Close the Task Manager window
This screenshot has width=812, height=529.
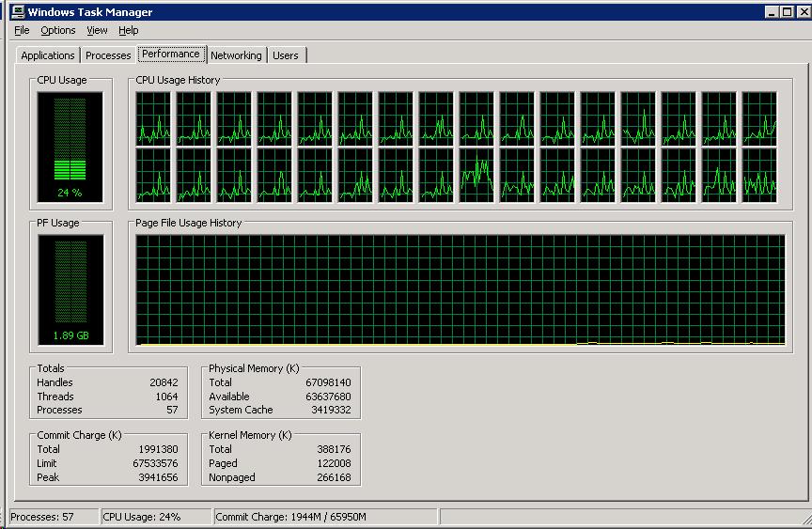804,11
